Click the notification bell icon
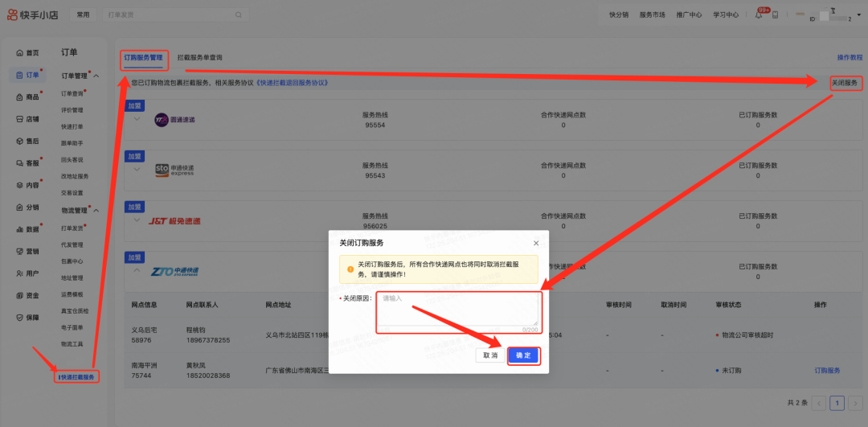The height and width of the screenshot is (427, 868). pos(758,14)
